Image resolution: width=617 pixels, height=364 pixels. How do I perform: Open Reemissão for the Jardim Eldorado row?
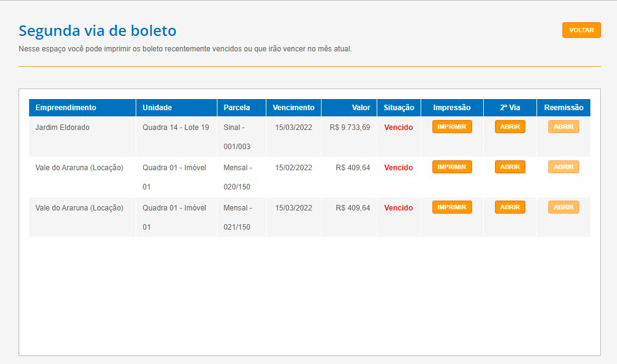[562, 126]
